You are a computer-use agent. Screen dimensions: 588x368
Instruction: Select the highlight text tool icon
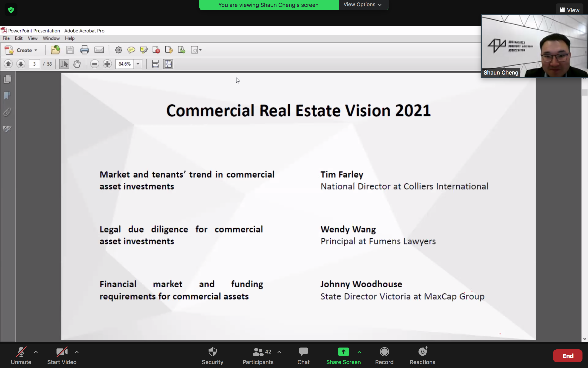[144, 50]
